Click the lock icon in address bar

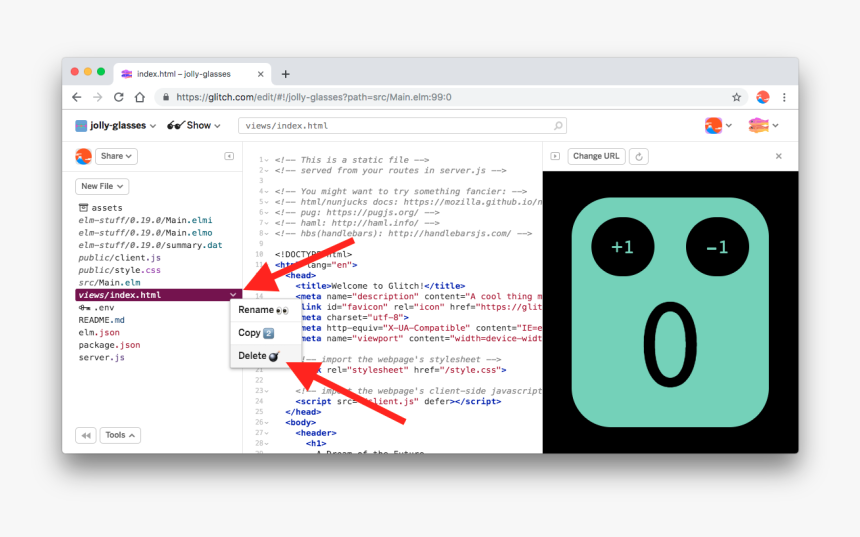[x=165, y=97]
